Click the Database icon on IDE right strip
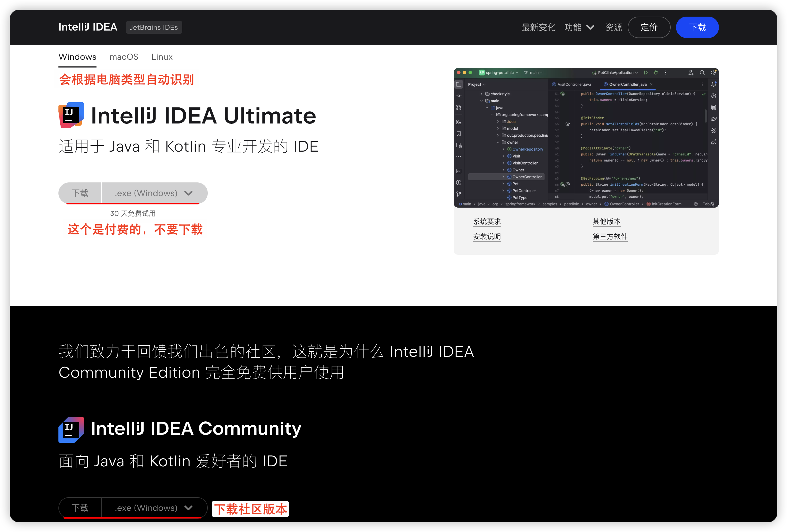787x532 pixels. tap(714, 107)
